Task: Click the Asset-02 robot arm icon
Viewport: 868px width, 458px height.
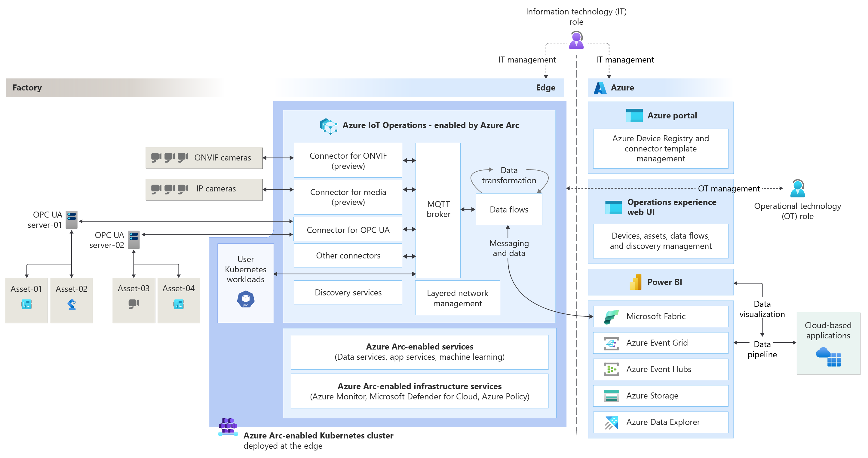Action: click(x=72, y=304)
